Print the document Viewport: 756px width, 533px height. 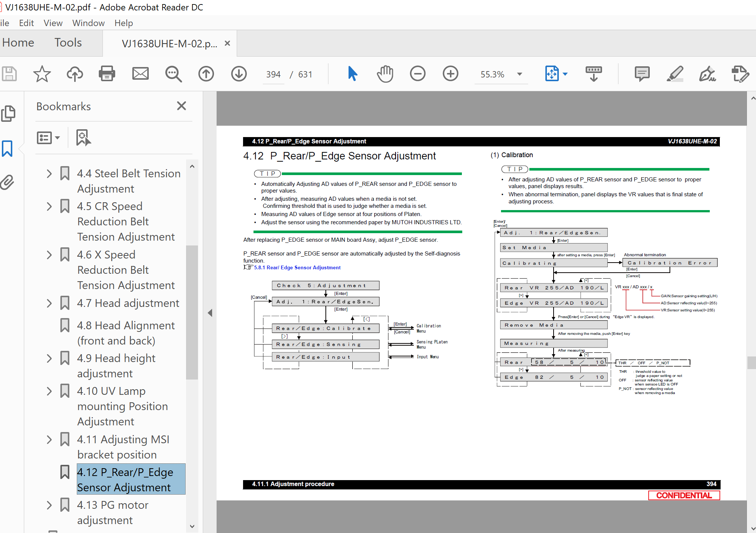coord(107,74)
